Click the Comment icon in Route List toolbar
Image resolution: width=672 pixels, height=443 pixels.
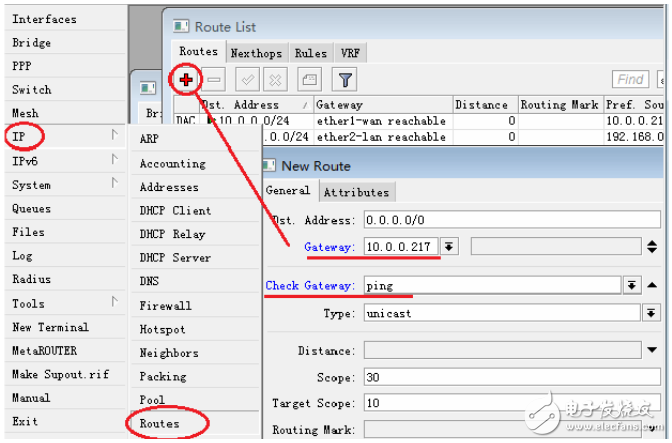coord(310,78)
